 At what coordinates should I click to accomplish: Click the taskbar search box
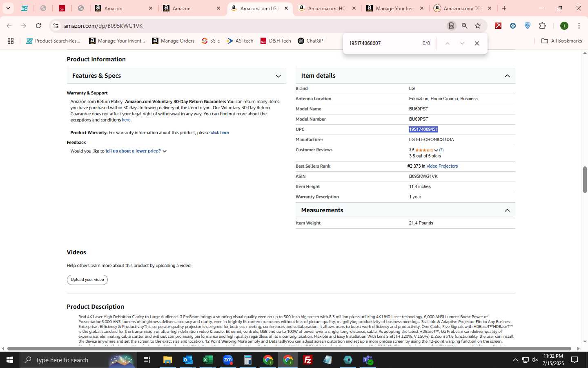coord(78,360)
